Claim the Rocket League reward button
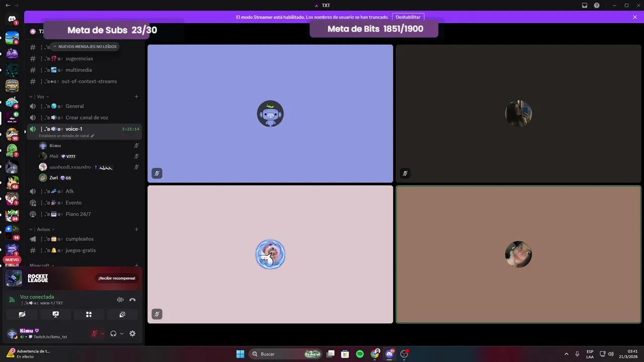This screenshot has height=362, width=644. pos(117,278)
